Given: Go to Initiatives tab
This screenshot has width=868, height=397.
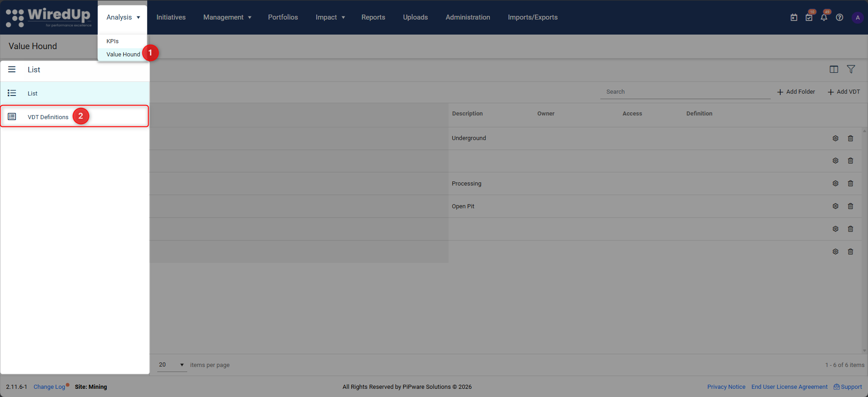Looking at the screenshot, I should coord(171,17).
